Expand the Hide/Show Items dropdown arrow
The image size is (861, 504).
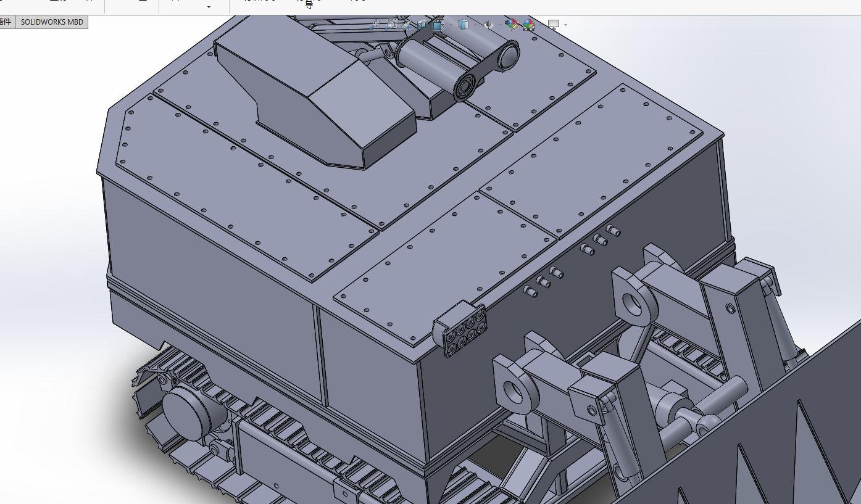click(499, 25)
